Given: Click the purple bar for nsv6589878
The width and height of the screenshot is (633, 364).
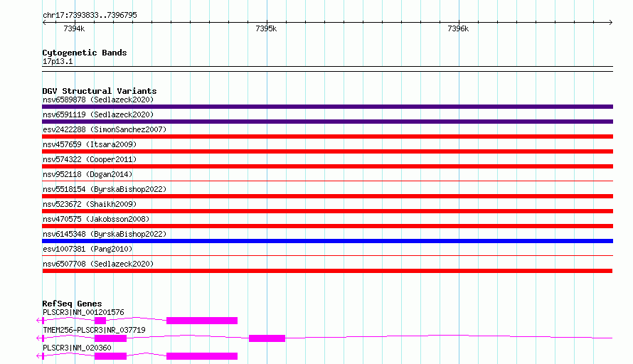Looking at the screenshot, I should [x=327, y=107].
